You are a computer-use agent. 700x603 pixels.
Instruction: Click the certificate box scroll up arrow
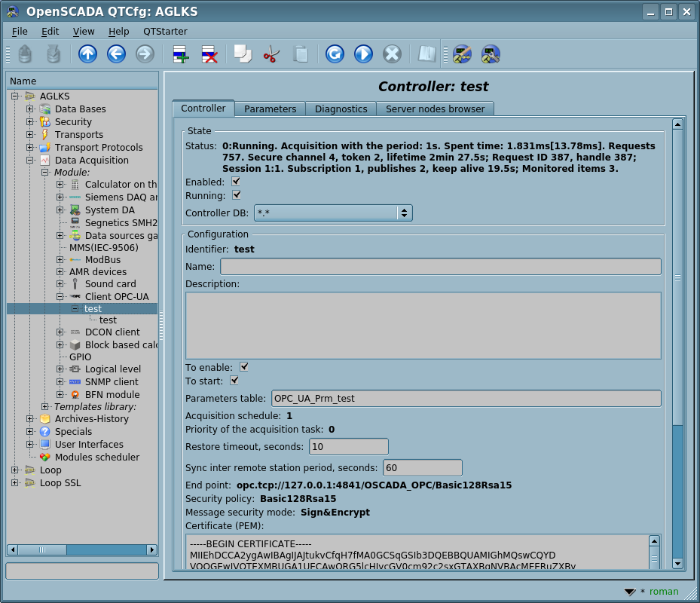[x=654, y=541]
